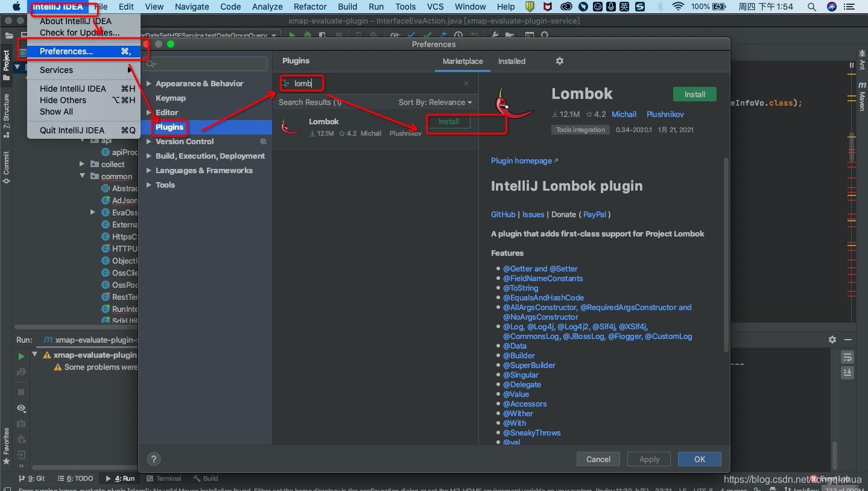
Task: Open the Commit tool window
Action: 7,167
